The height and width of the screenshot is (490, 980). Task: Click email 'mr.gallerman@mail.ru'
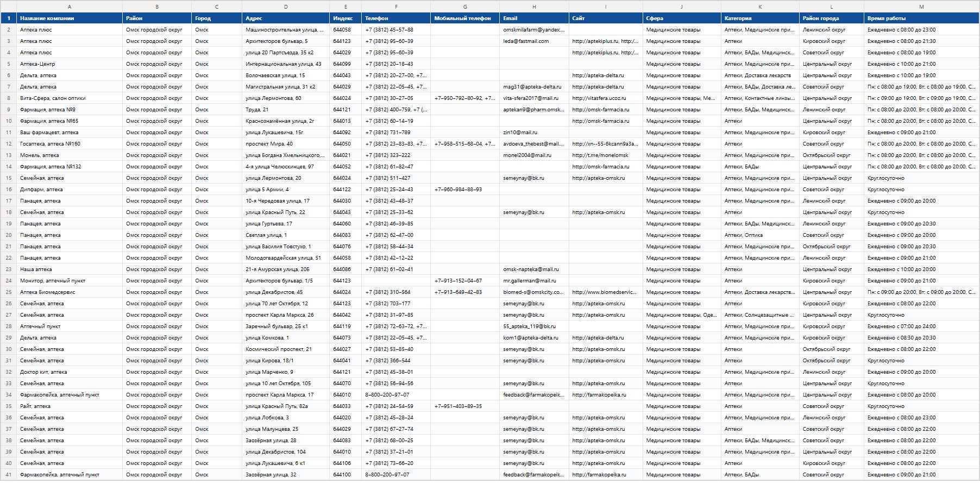pos(534,281)
